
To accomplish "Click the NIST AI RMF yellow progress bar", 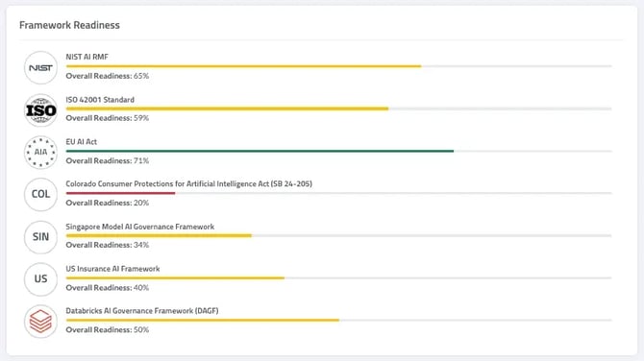I will 243,66.
